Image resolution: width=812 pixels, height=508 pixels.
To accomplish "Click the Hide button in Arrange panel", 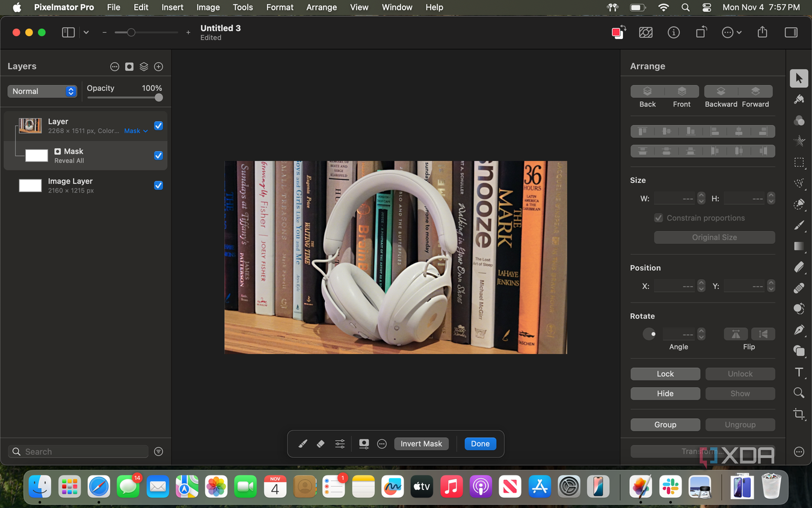I will point(665,394).
